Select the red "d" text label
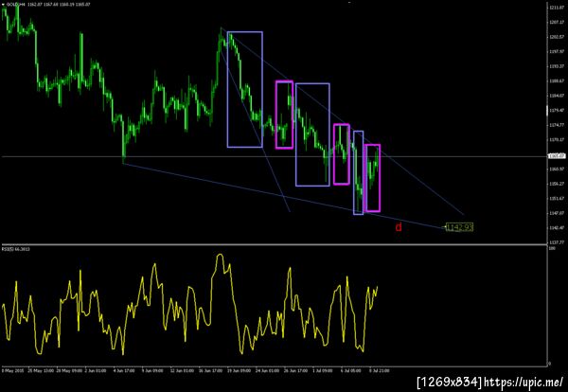 (399, 227)
